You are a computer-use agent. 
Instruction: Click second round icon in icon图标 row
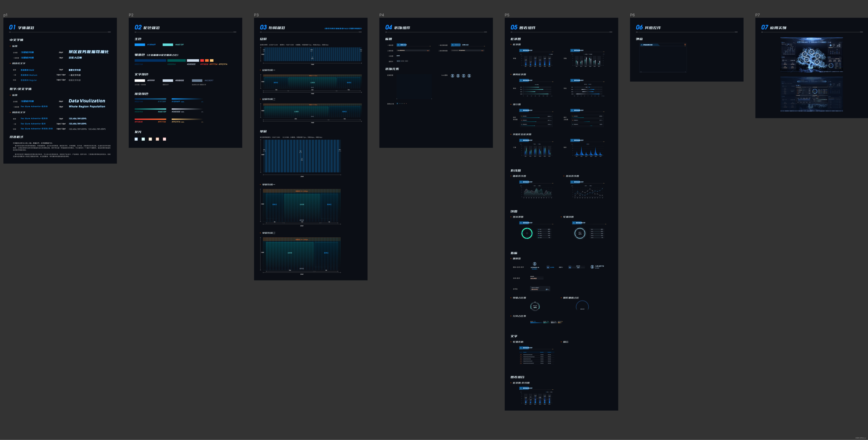pos(458,76)
